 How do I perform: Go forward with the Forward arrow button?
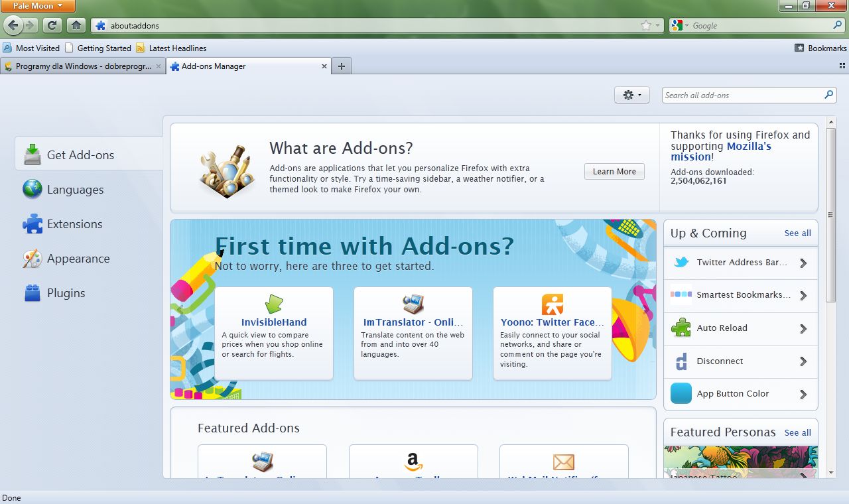click(30, 25)
